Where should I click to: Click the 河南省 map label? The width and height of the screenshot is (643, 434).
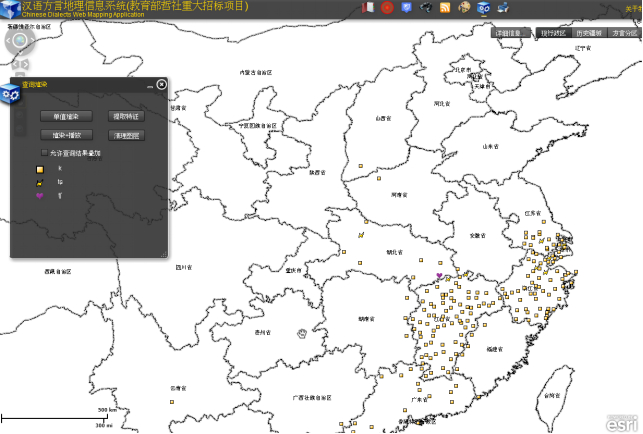[x=399, y=195]
